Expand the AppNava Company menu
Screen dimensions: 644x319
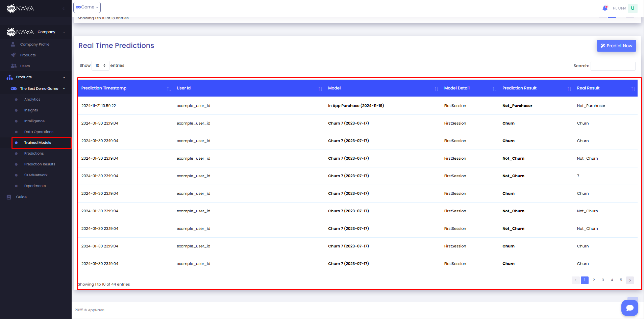point(35,32)
